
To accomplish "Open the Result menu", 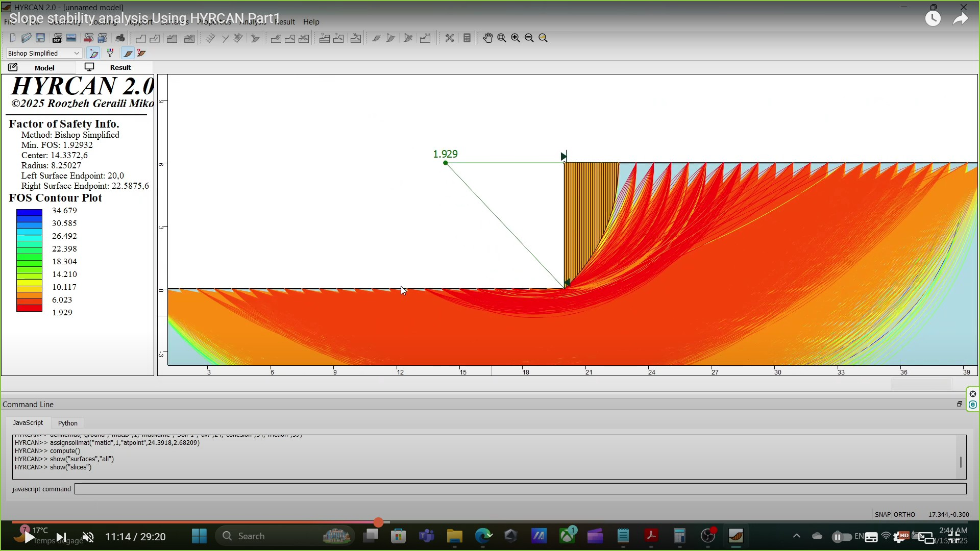I will coord(285,22).
